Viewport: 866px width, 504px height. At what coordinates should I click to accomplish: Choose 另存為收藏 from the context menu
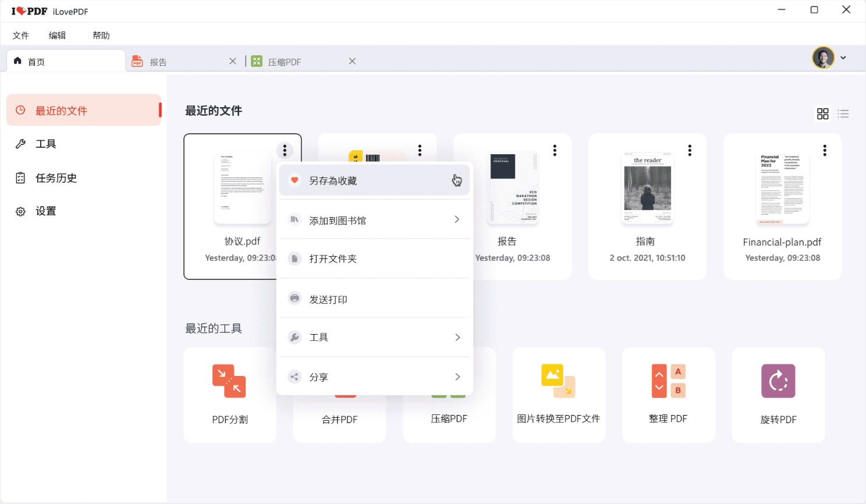click(x=333, y=181)
